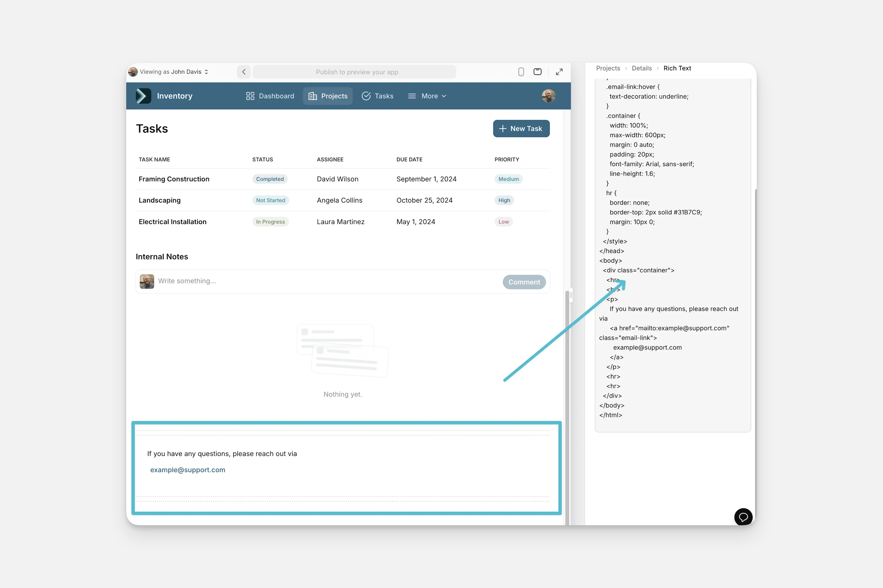Click the TASK NAME column header
Screen dimensions: 883x588
click(154, 159)
